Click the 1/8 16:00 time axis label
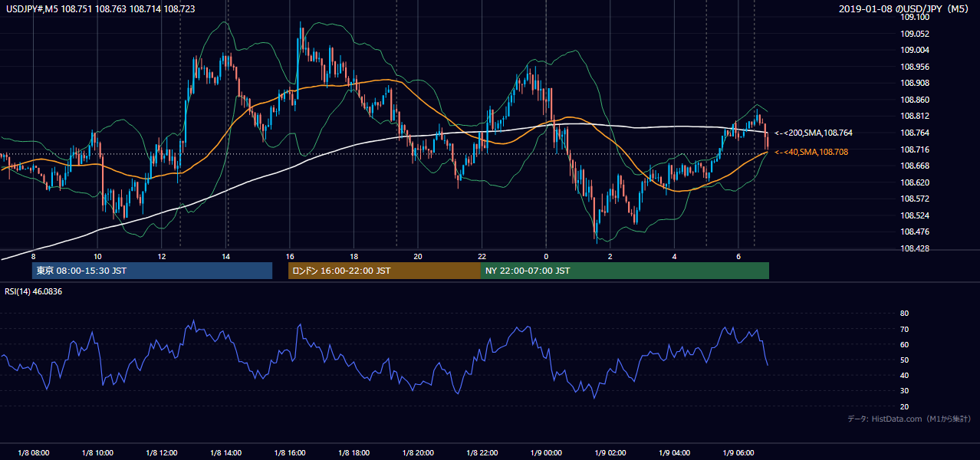The width and height of the screenshot is (980, 460). (x=290, y=452)
